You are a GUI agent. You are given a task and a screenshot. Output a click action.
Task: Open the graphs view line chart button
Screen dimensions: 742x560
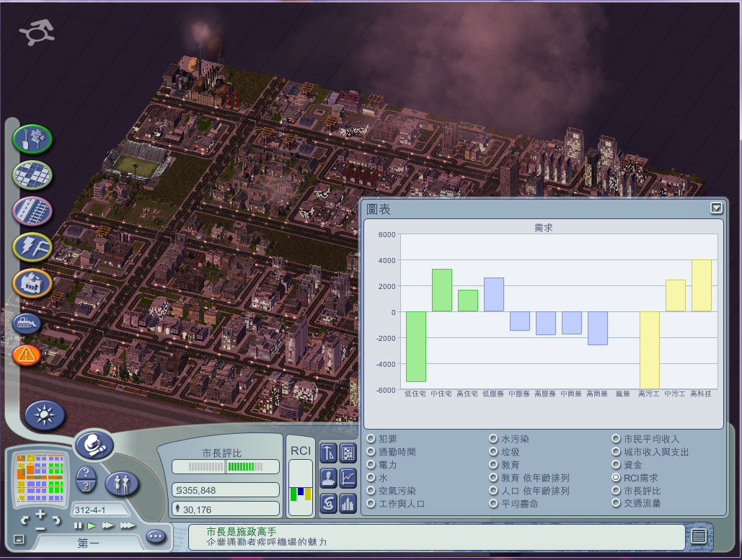pyautogui.click(x=348, y=477)
